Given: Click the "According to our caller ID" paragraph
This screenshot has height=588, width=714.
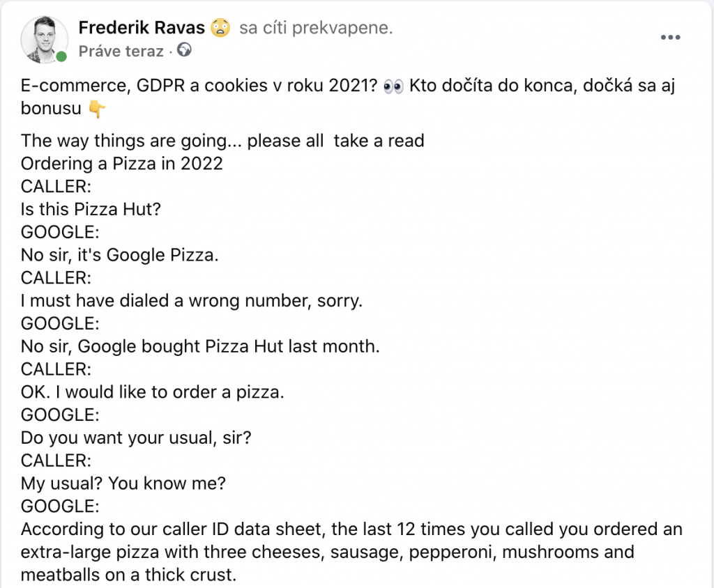Looking at the screenshot, I should (x=351, y=552).
